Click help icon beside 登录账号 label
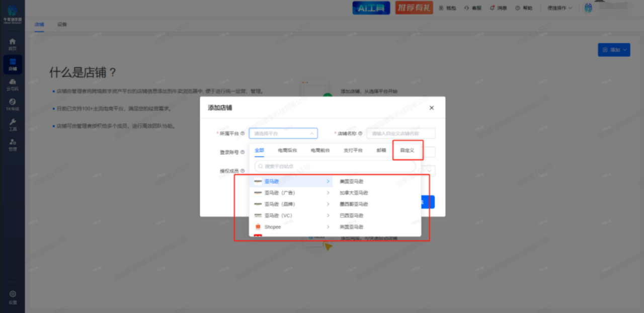The width and height of the screenshot is (644, 313). (243, 152)
